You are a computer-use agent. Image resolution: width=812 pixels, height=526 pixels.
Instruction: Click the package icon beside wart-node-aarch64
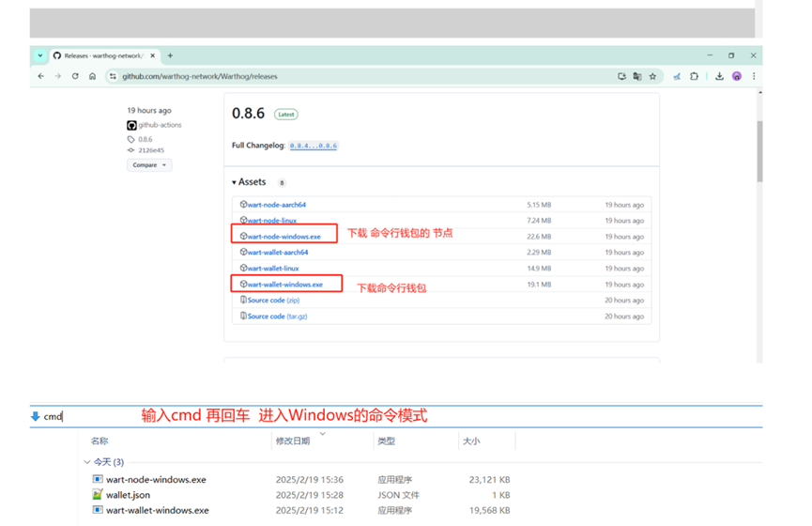(x=243, y=204)
